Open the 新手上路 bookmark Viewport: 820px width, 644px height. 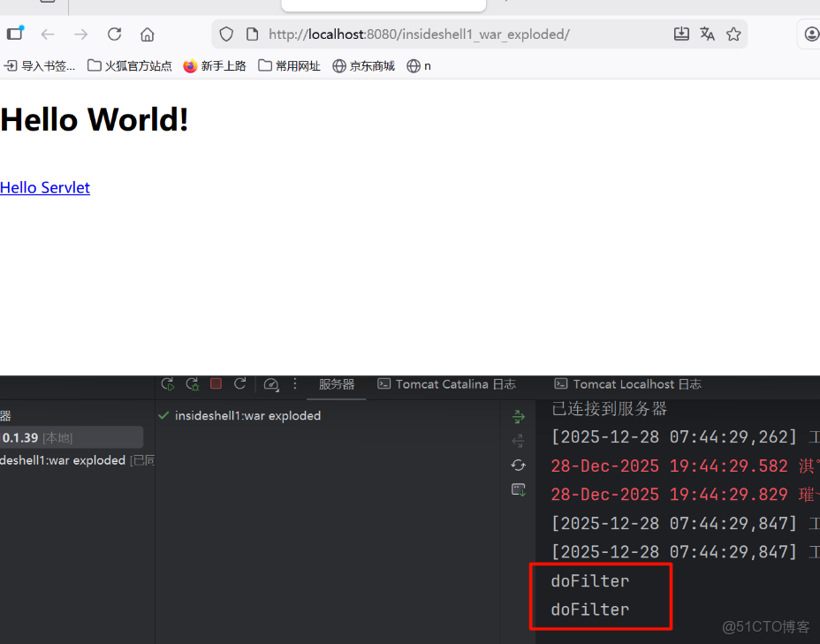tap(215, 66)
